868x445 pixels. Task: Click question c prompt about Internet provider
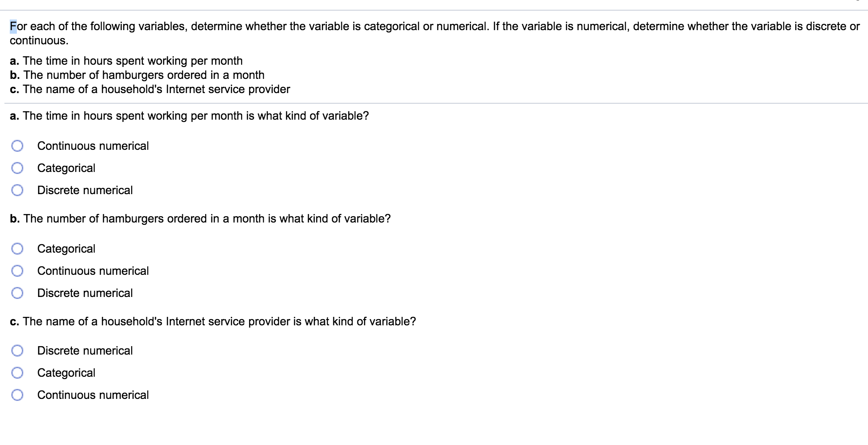point(213,321)
